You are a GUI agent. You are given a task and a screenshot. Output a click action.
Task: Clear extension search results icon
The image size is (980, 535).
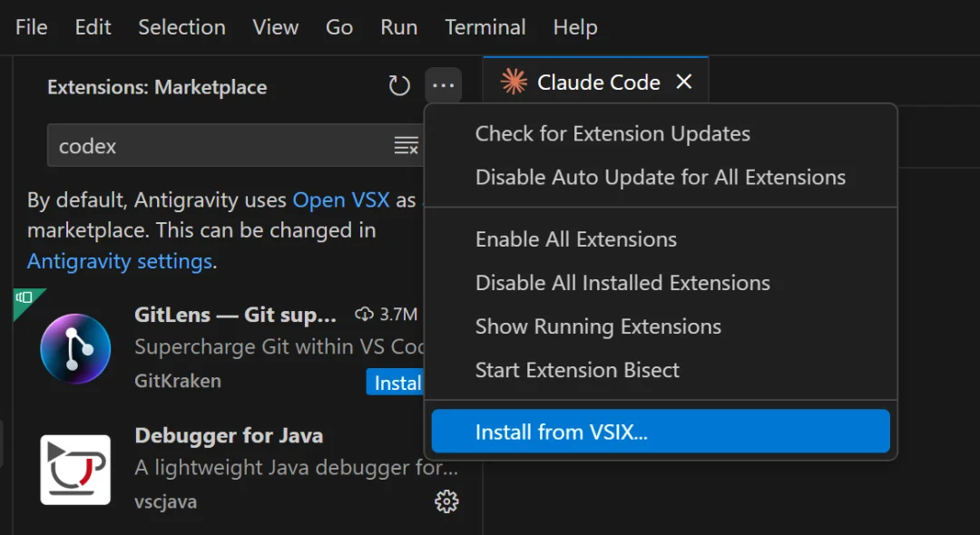point(406,146)
